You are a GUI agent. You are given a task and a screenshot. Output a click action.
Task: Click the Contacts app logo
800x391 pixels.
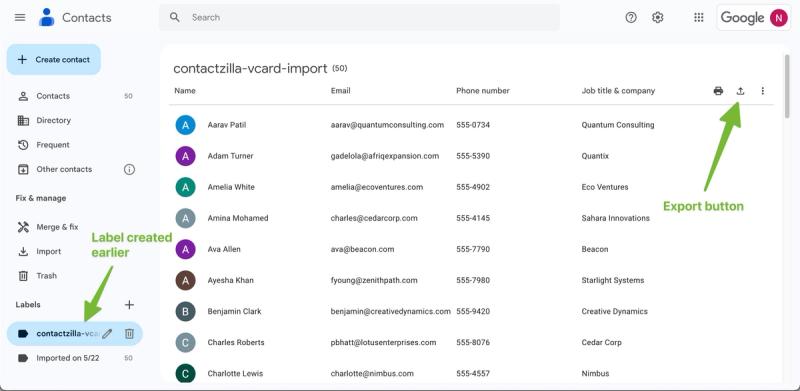pyautogui.click(x=46, y=17)
